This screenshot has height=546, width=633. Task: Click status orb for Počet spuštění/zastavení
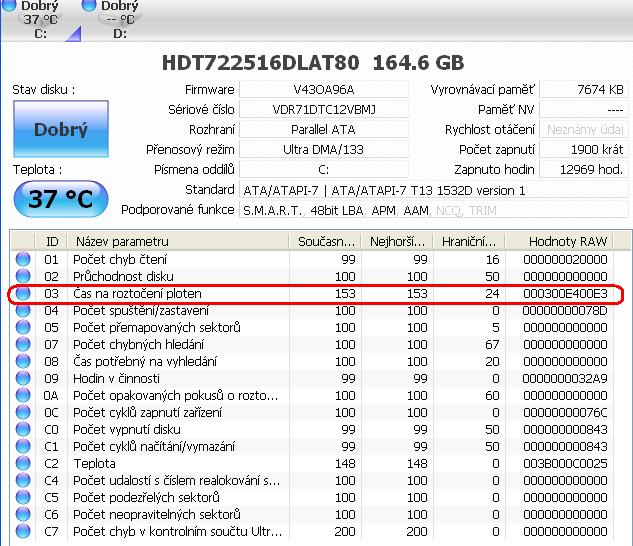click(x=23, y=310)
